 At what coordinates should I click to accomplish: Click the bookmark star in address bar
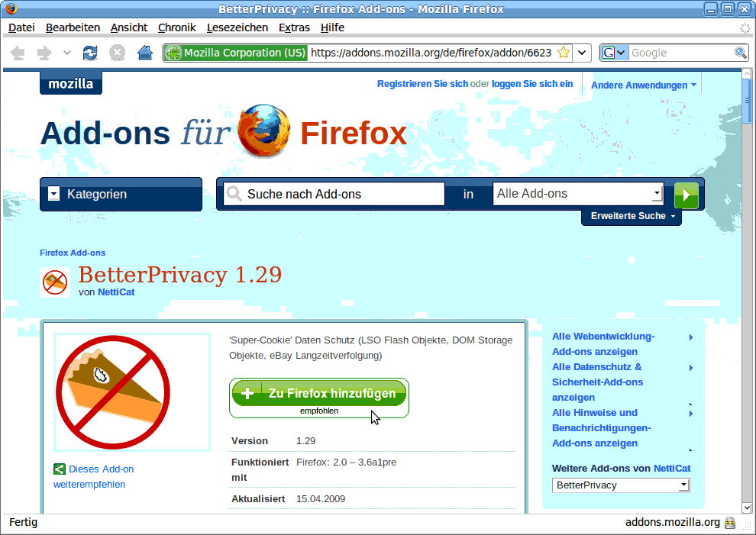(x=563, y=53)
